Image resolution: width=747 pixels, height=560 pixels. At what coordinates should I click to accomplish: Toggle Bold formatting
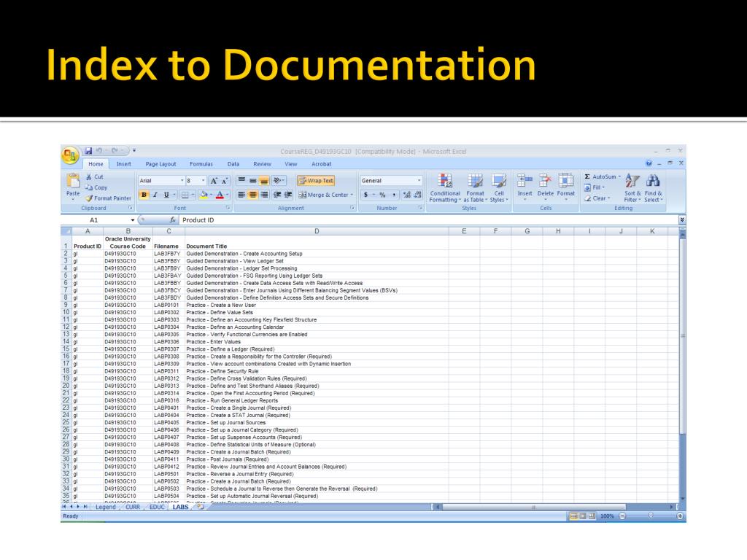coord(144,195)
